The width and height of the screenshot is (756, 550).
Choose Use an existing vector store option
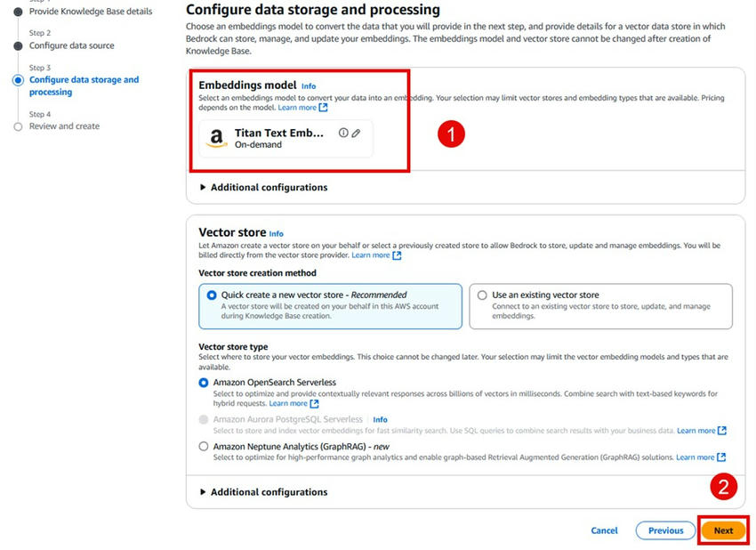pyautogui.click(x=482, y=295)
